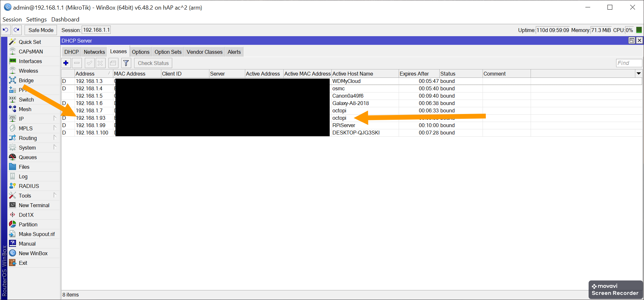
Task: Click the Session address field 192.168.1.1
Action: 96,30
